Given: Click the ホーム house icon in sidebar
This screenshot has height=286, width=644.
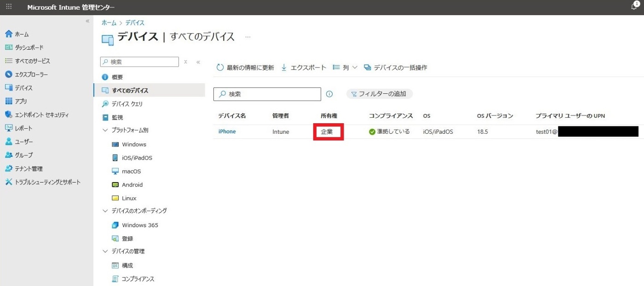Looking at the screenshot, I should (x=8, y=34).
